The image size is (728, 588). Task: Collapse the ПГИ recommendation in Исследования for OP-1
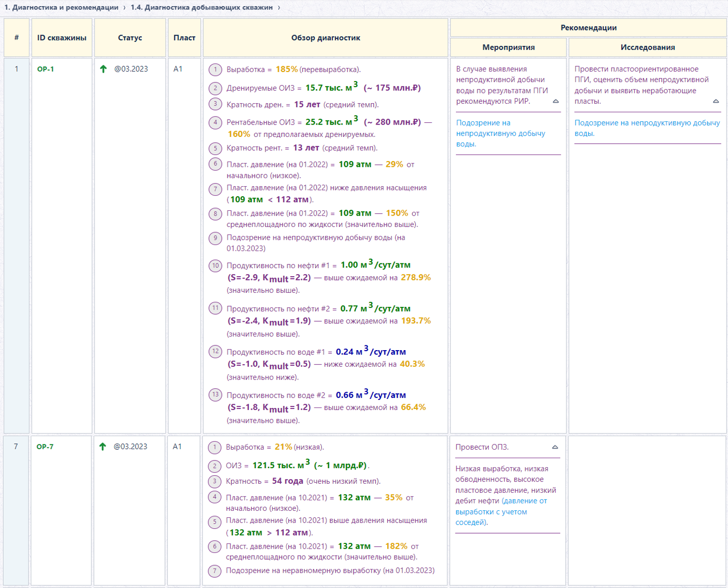click(x=716, y=101)
